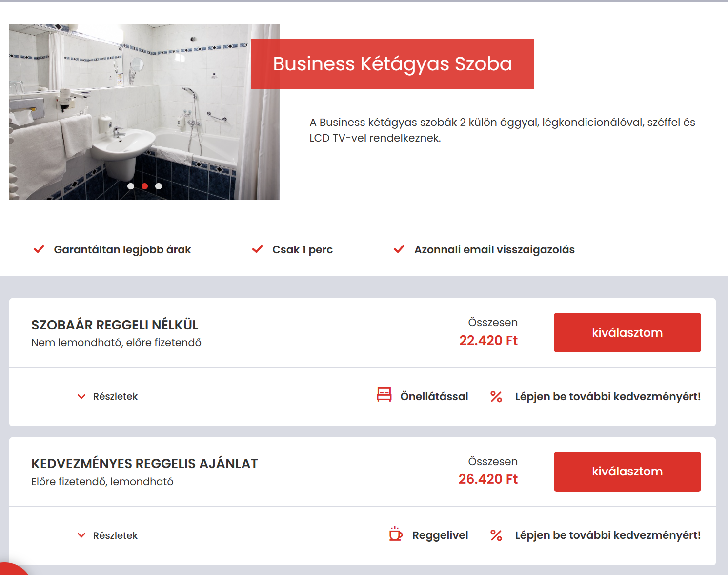Screen dimensions: 728x575
Task: Select the first carousel dot on the photo
Action: tap(131, 186)
